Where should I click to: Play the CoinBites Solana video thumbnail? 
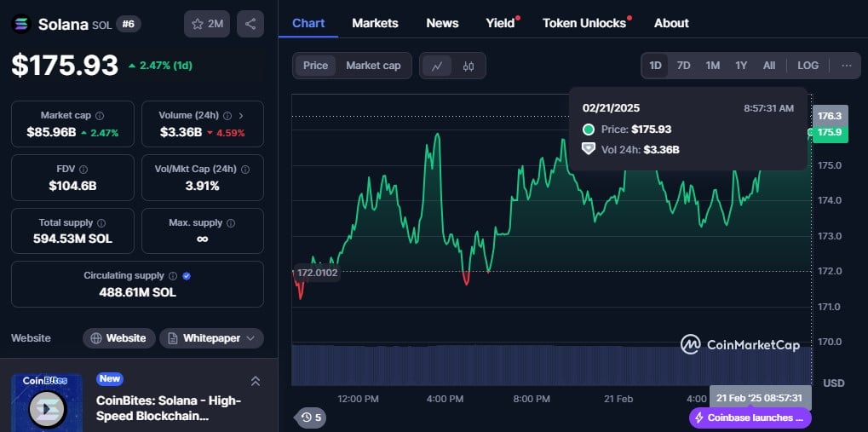click(x=47, y=409)
